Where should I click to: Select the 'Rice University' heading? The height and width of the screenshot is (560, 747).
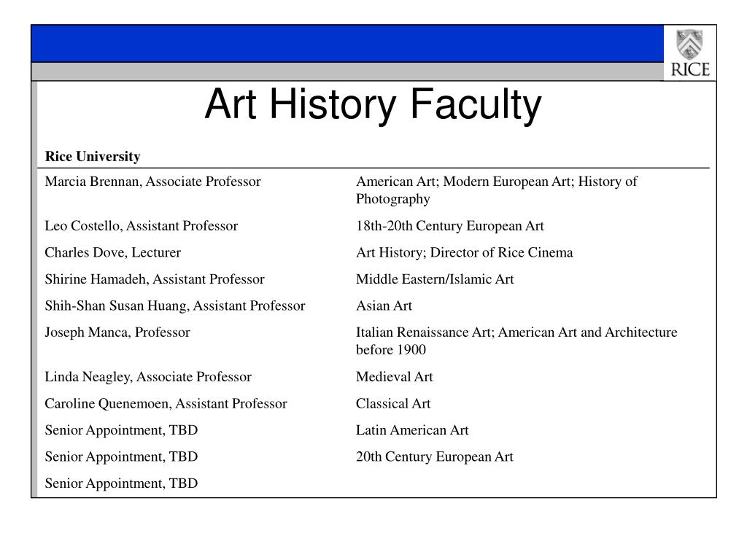pos(93,157)
